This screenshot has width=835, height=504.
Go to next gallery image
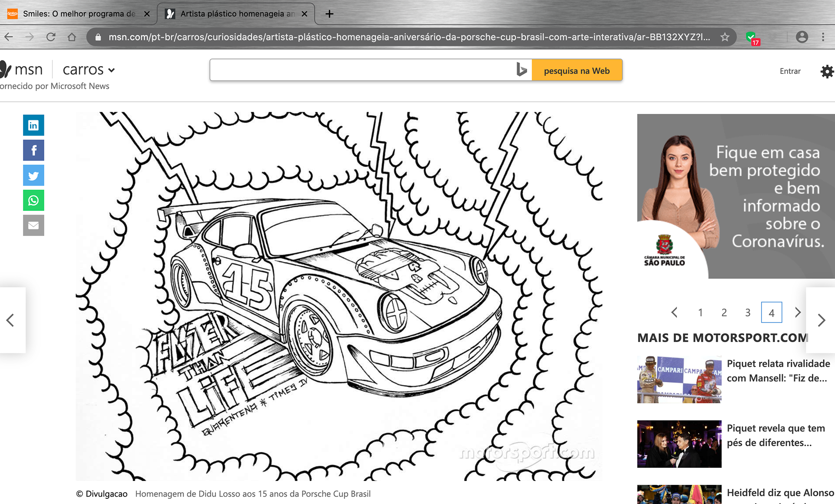click(x=821, y=320)
